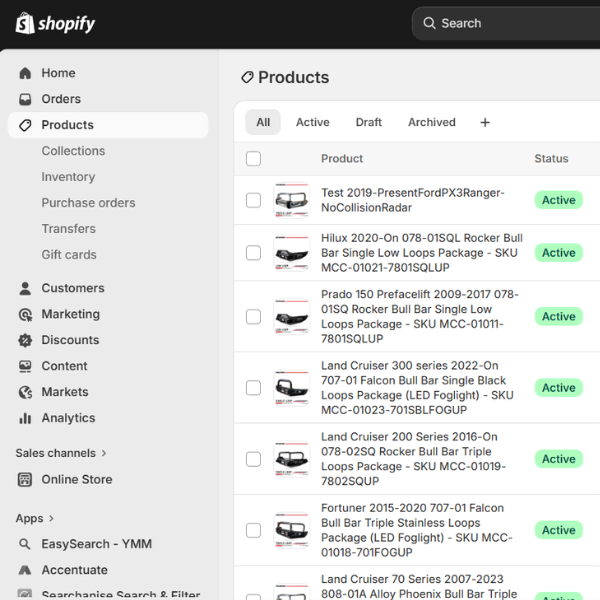The width and height of the screenshot is (600, 600).
Task: Click the Orders inbox icon
Action: coord(25,99)
